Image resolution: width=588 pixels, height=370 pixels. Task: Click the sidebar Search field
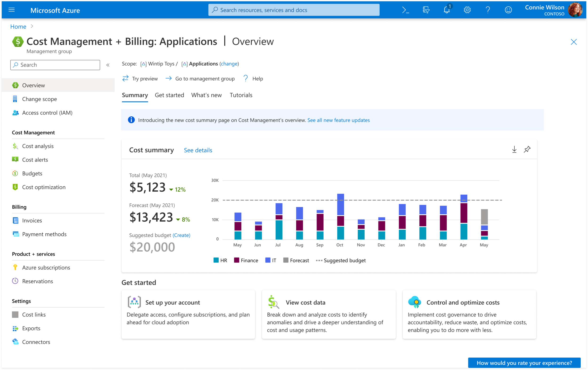pyautogui.click(x=55, y=65)
